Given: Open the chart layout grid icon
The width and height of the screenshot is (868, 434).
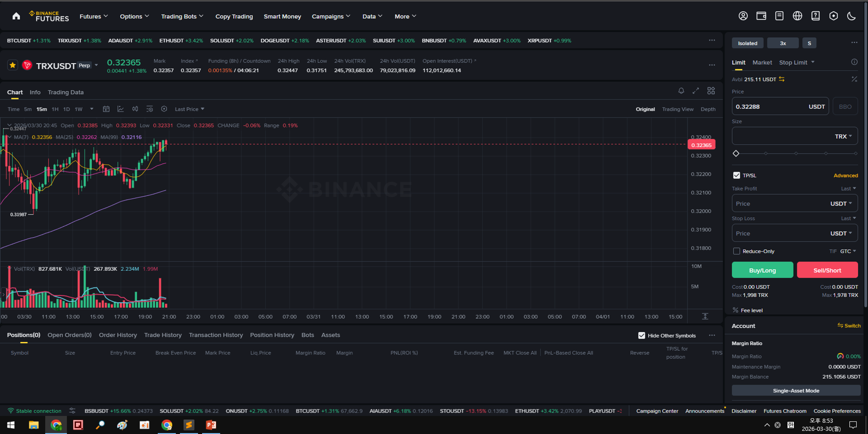Looking at the screenshot, I should [711, 91].
